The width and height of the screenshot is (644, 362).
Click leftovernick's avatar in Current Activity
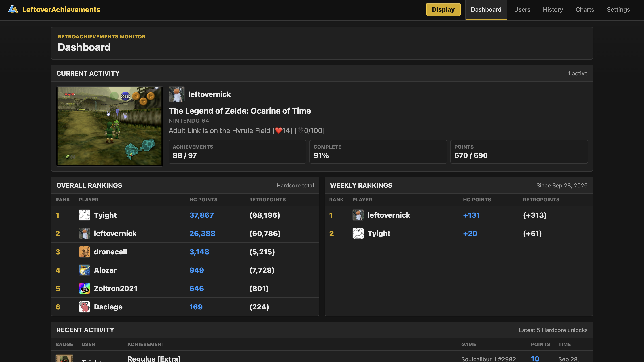(x=176, y=94)
